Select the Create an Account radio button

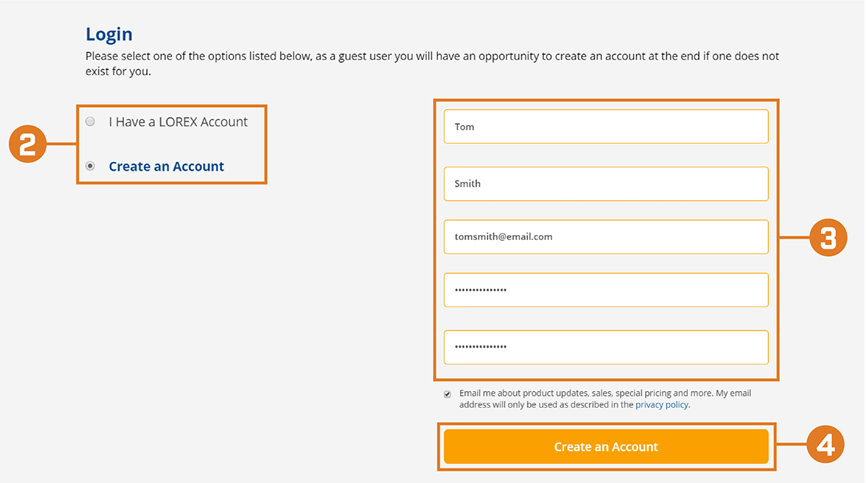click(x=90, y=166)
